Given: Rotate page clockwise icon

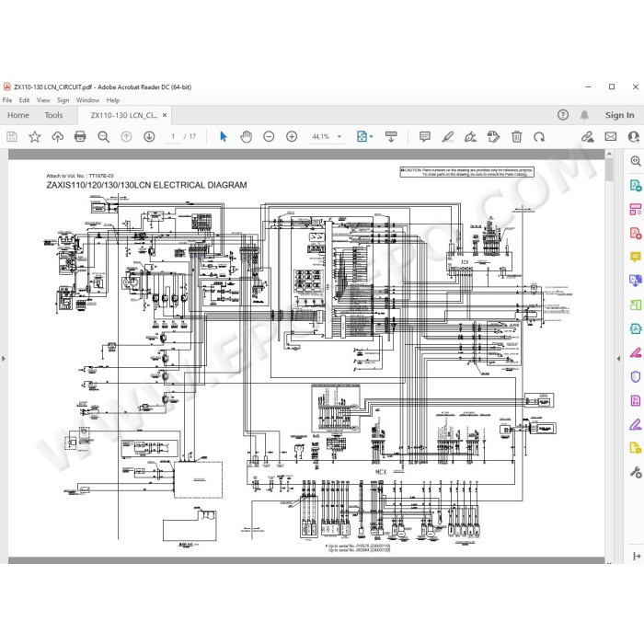Looking at the screenshot, I should tap(539, 136).
